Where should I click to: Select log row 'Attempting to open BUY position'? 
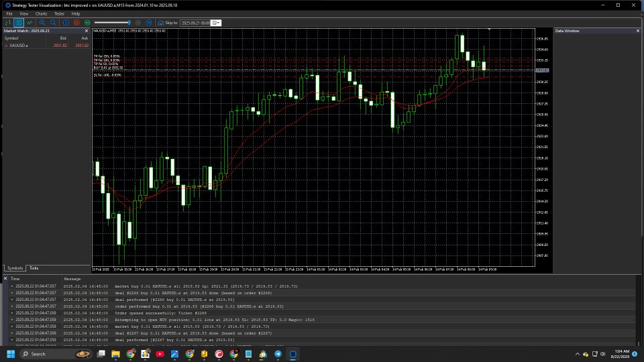tap(323, 320)
